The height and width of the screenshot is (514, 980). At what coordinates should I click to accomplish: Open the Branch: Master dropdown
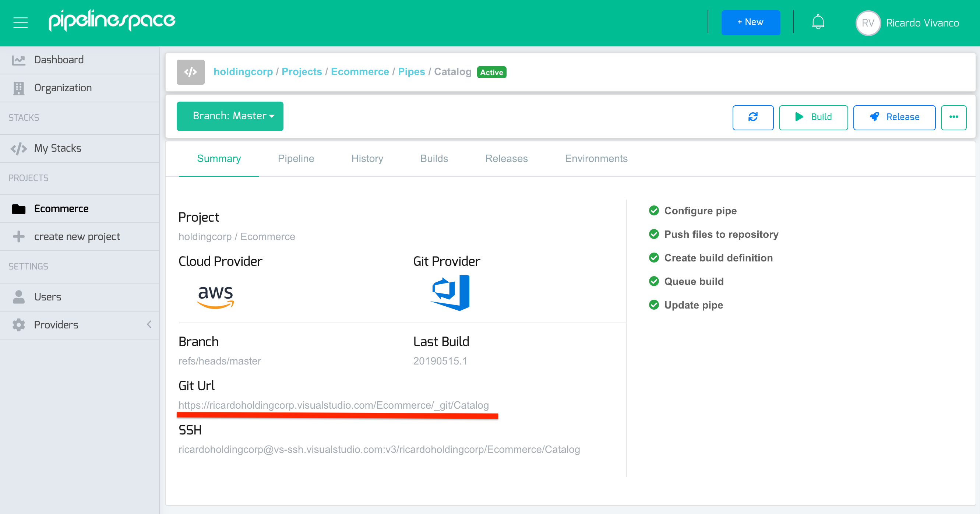click(x=230, y=116)
